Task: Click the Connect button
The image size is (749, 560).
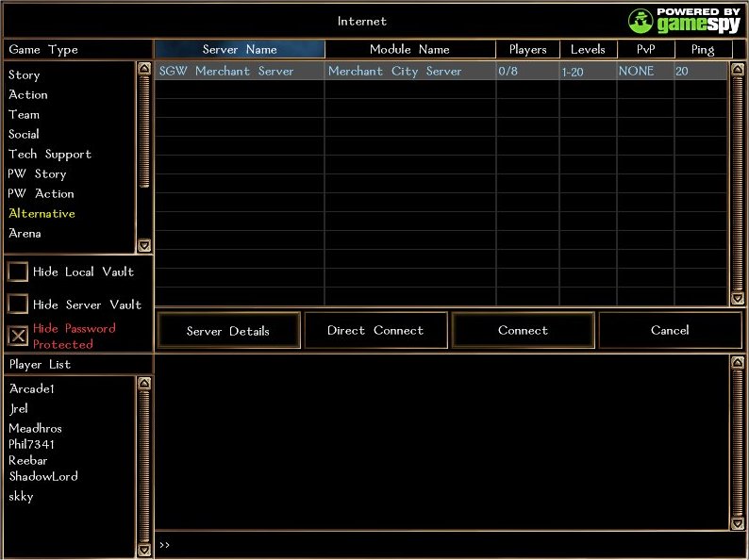Action: pos(523,330)
